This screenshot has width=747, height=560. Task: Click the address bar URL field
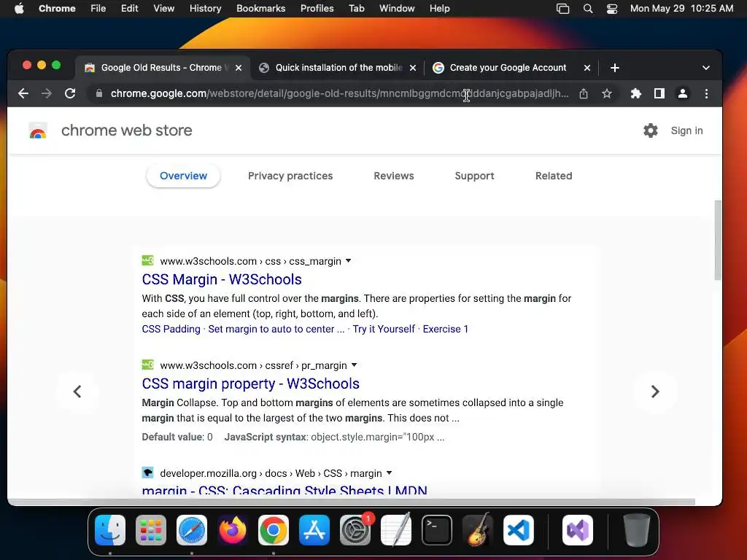click(339, 94)
